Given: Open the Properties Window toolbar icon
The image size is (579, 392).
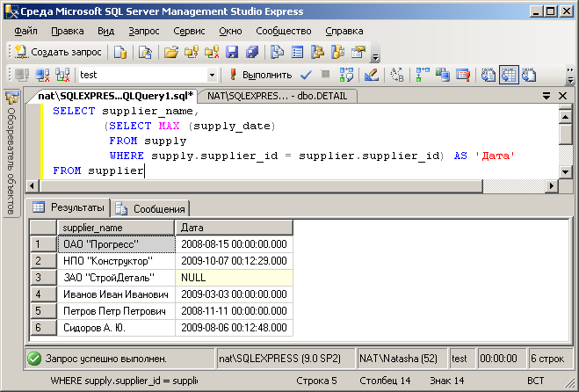Looking at the screenshot, I should pos(358,52).
